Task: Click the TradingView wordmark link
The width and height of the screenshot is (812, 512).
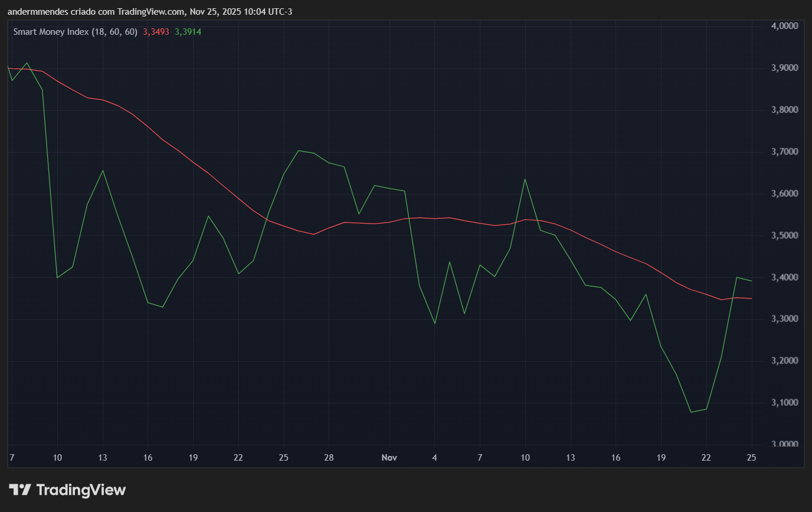Action: [x=81, y=490]
